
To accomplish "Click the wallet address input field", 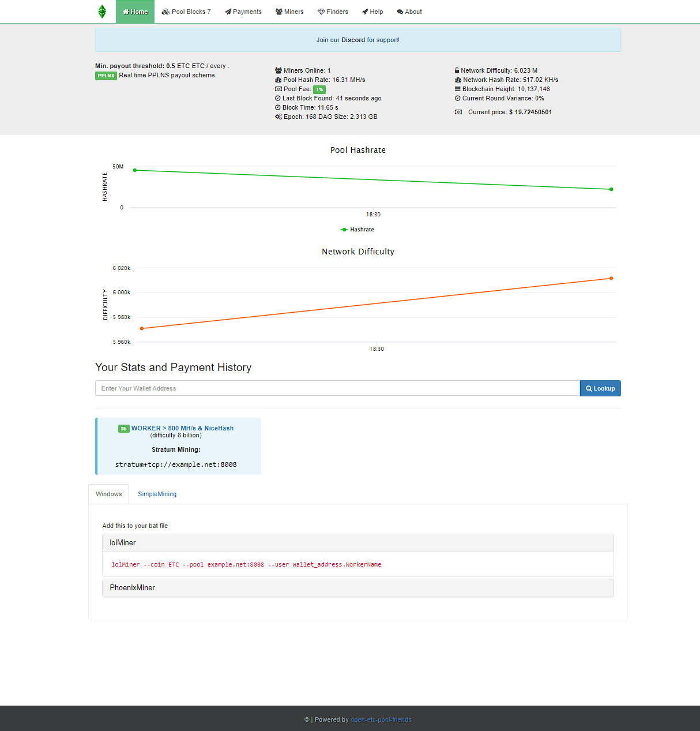I will coord(337,388).
